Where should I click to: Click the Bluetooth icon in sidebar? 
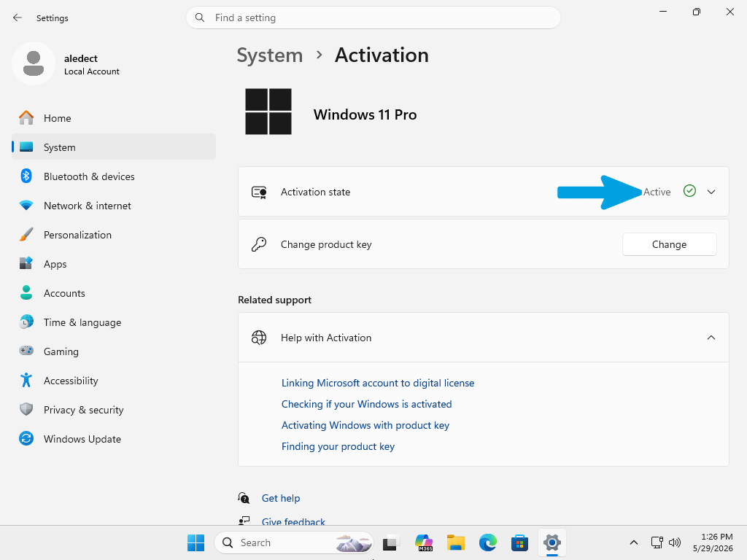point(26,176)
